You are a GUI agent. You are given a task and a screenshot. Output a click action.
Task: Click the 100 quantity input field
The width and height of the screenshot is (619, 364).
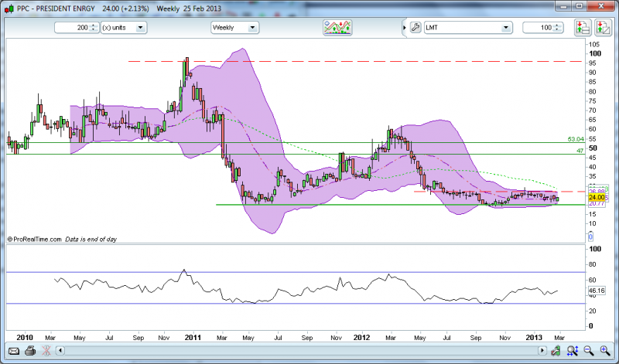tap(538, 28)
